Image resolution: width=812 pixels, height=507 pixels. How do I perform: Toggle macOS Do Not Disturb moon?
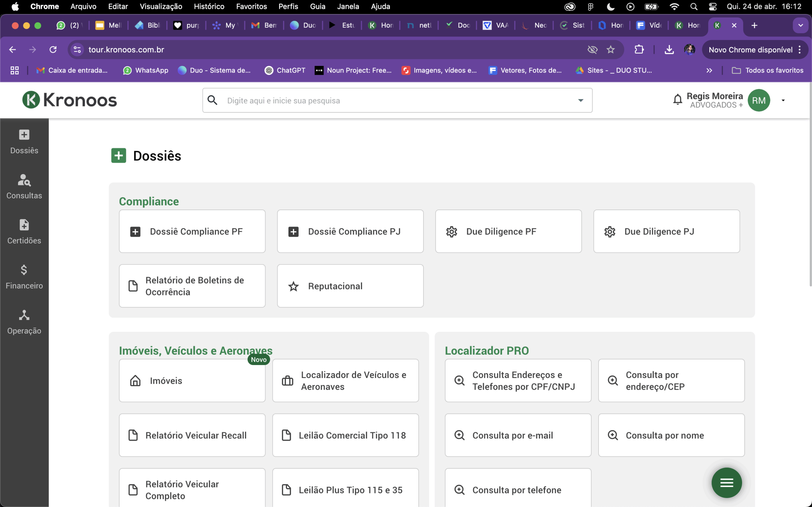coord(610,6)
